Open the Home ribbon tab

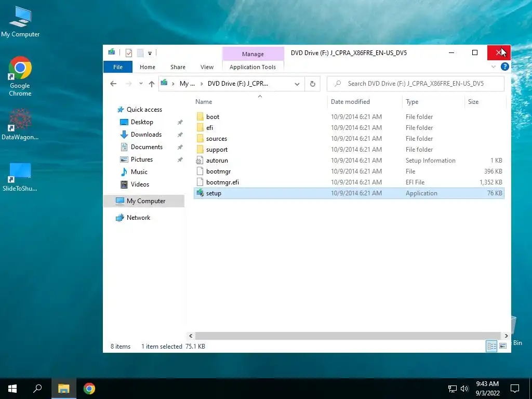click(x=147, y=67)
